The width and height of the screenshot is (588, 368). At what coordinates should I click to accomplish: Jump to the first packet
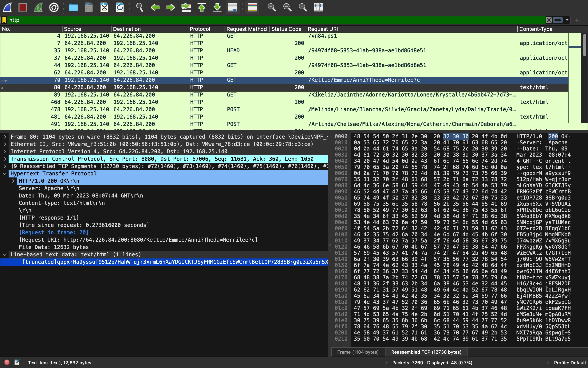coord(202,8)
